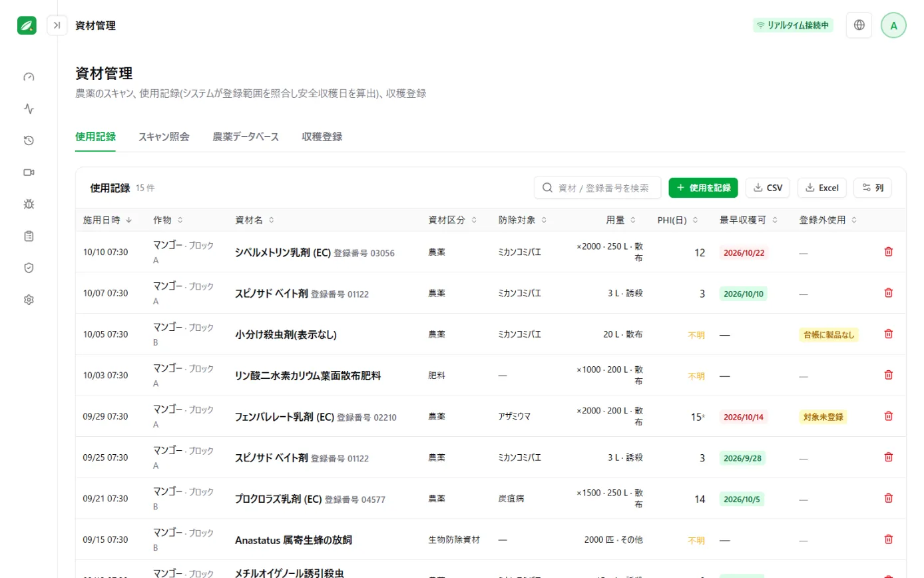Delete the プロクロラズ乳剤 record

coord(888,498)
